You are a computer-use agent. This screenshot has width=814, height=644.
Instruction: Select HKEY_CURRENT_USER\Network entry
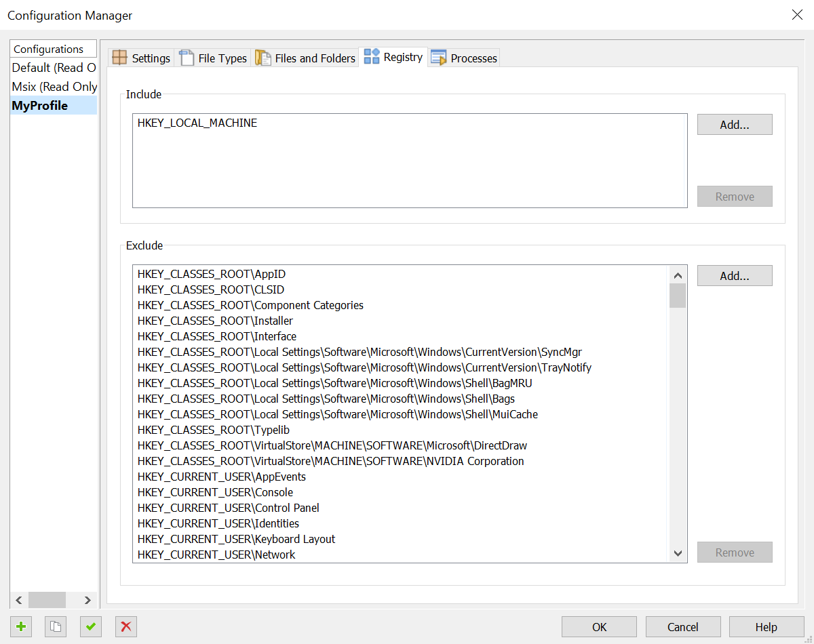(x=216, y=555)
